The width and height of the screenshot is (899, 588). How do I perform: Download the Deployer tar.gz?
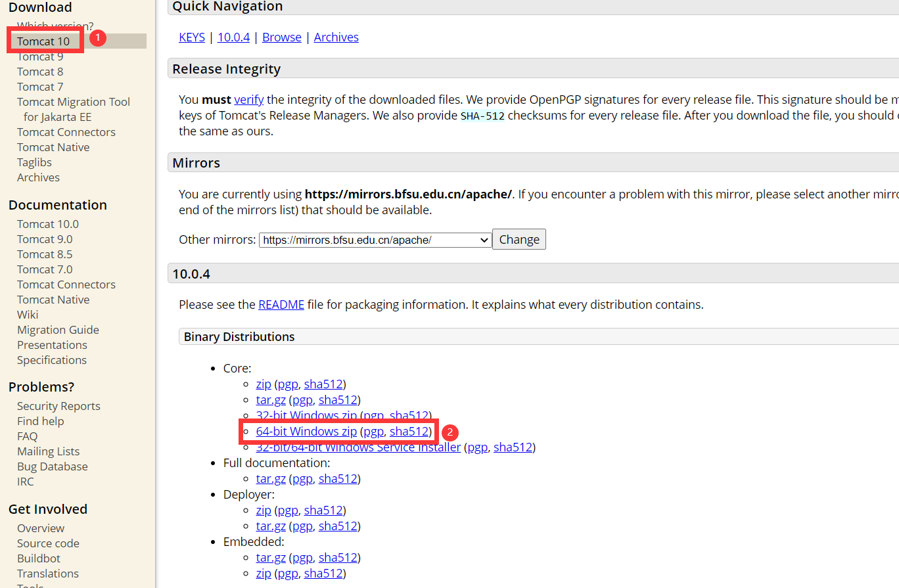pos(271,526)
